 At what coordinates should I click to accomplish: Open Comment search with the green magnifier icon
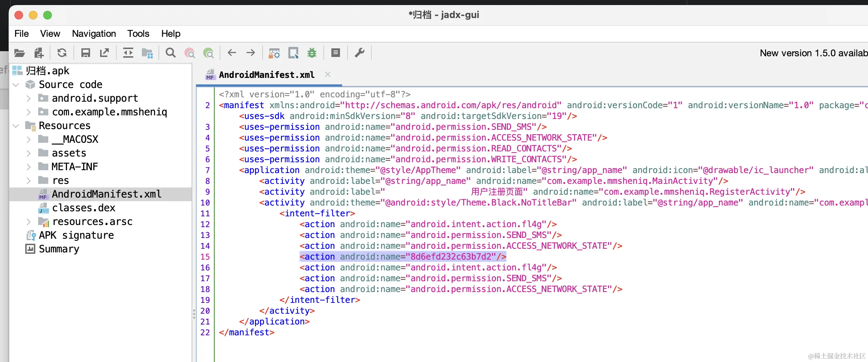(x=209, y=53)
